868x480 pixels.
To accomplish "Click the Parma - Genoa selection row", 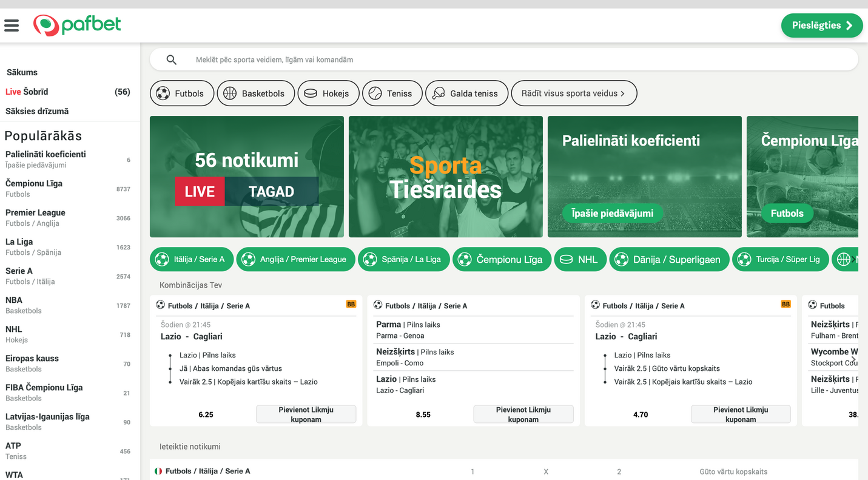I will (474, 330).
